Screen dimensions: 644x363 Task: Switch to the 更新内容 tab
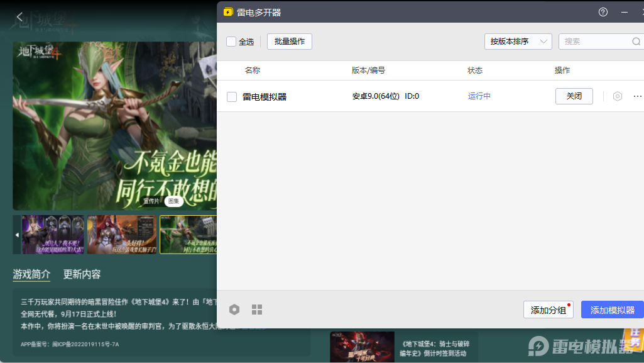(82, 274)
